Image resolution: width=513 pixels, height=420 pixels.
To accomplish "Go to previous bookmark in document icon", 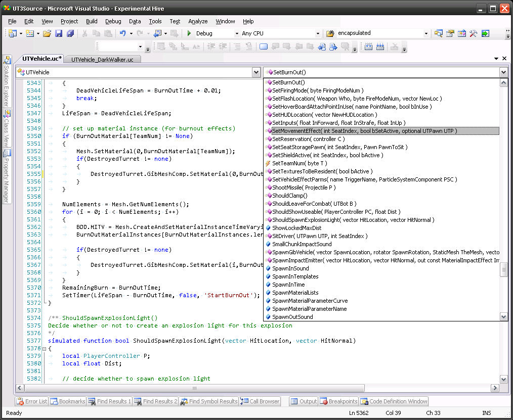I will [x=322, y=46].
